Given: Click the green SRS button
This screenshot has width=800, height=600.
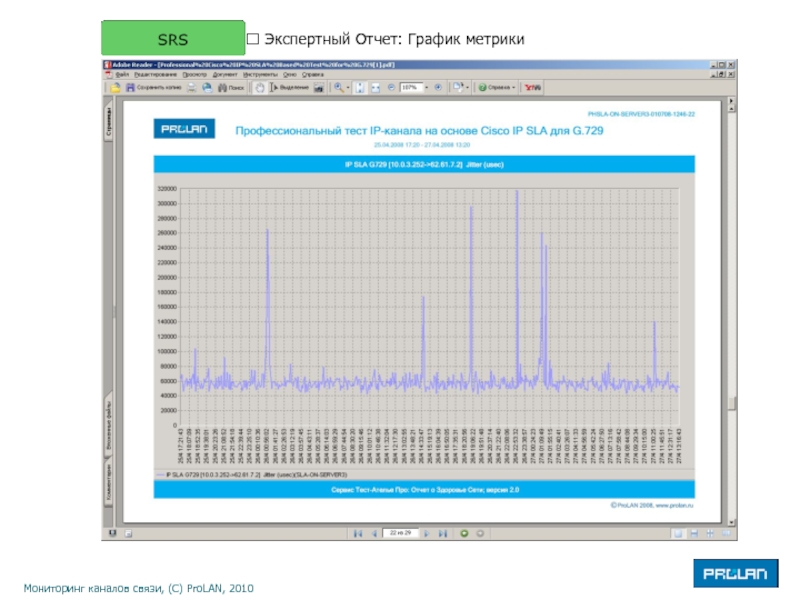Looking at the screenshot, I should (173, 38).
